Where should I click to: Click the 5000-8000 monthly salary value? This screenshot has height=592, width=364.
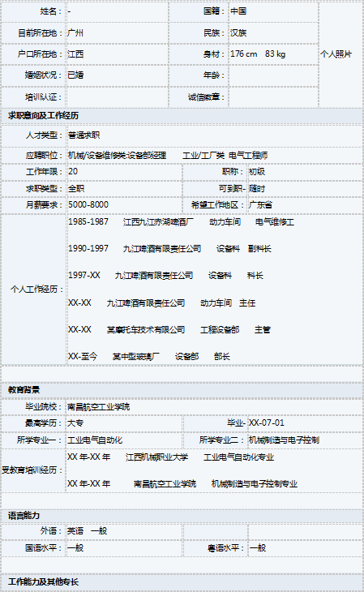[88, 205]
